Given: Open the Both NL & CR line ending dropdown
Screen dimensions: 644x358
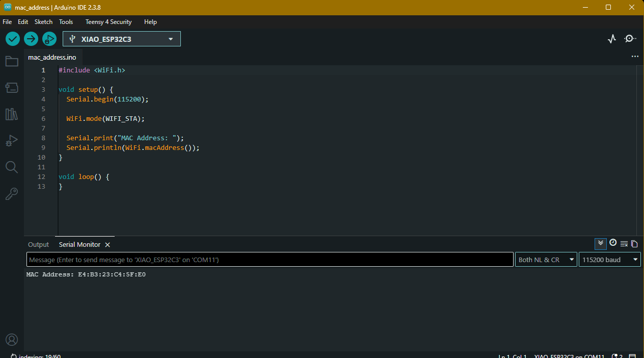Looking at the screenshot, I should click(546, 260).
